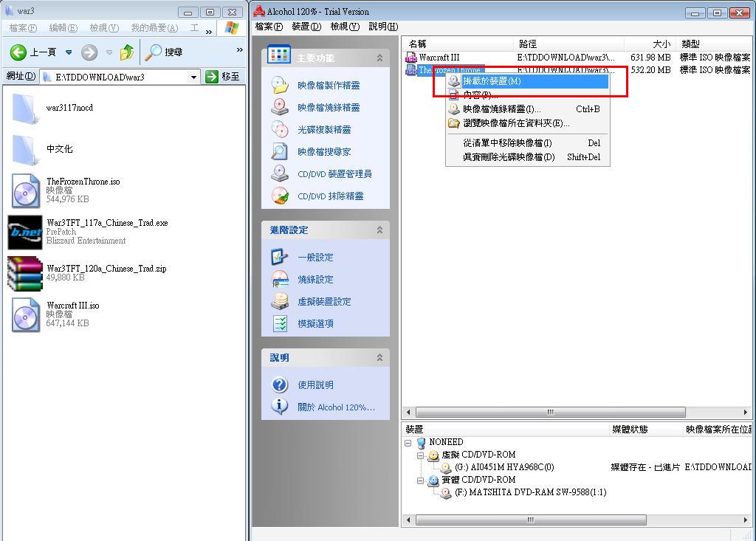Click the Warcraft III ISO icon in image list

click(411, 58)
